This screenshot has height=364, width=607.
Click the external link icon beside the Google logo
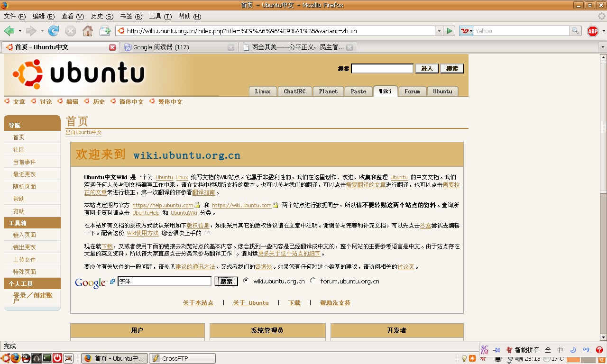[112, 282]
